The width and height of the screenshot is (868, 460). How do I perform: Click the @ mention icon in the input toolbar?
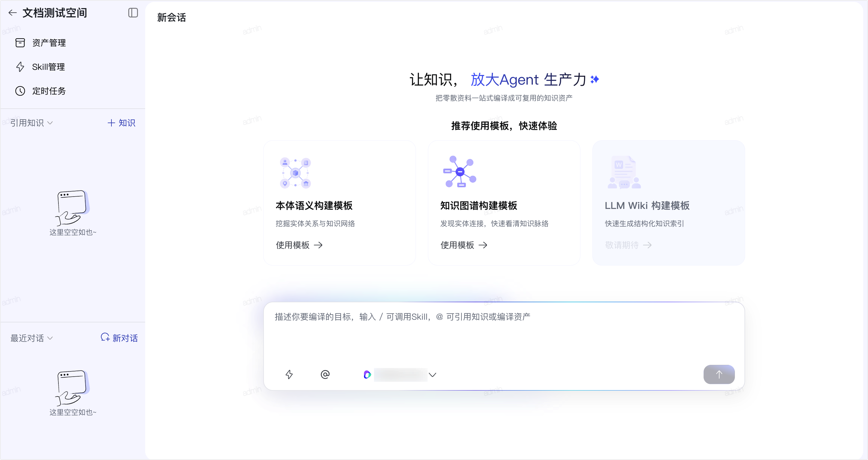tap(325, 375)
